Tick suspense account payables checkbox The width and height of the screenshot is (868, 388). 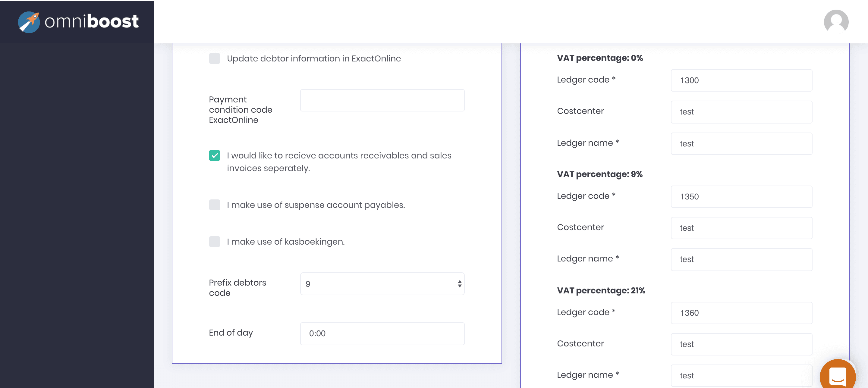pyautogui.click(x=214, y=205)
